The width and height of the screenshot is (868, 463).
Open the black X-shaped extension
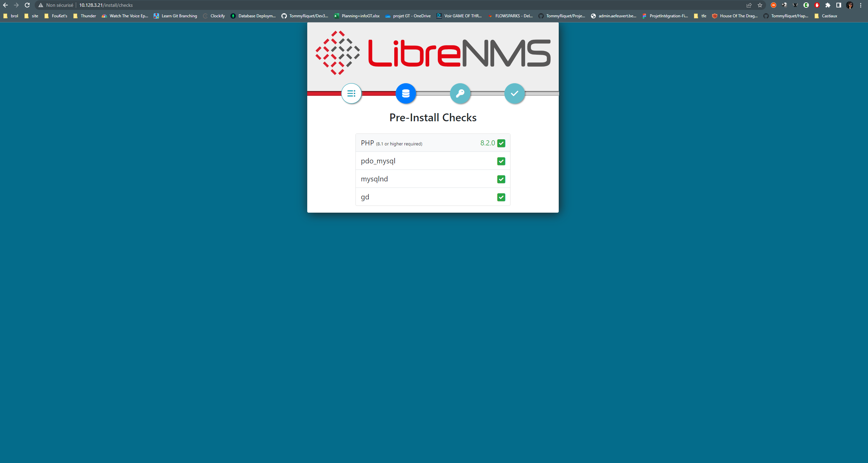795,5
